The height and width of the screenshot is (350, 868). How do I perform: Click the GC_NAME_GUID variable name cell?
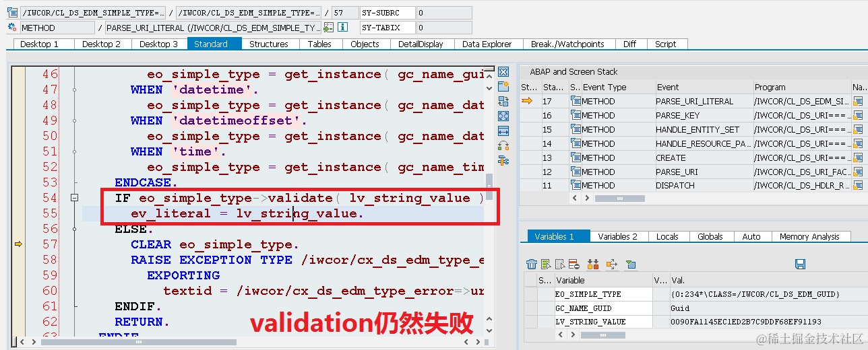coord(603,308)
